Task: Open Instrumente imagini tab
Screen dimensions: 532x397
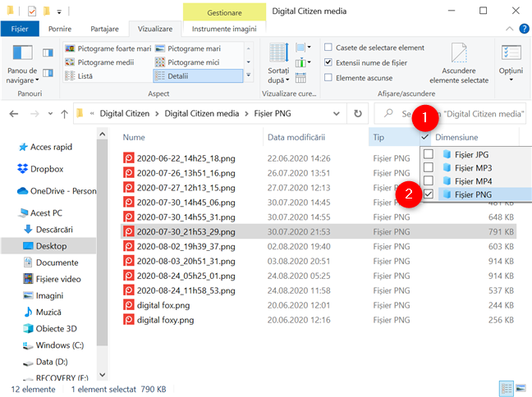Action: point(224,30)
